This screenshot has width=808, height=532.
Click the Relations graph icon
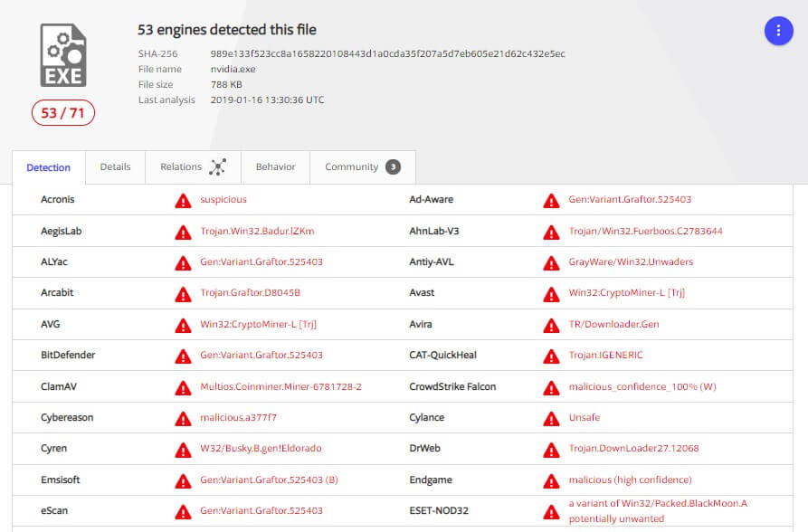click(217, 167)
